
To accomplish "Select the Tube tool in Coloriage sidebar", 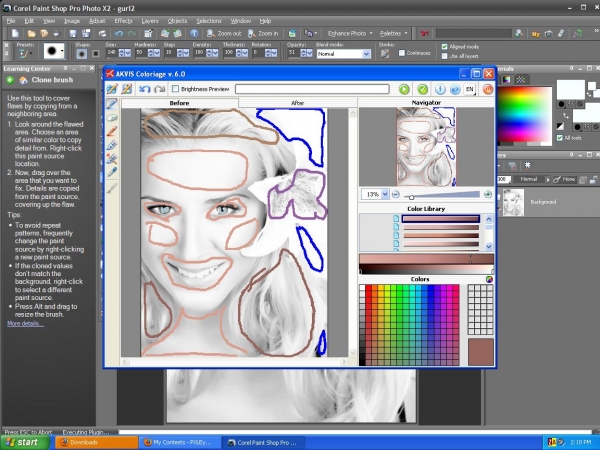I will click(112, 145).
